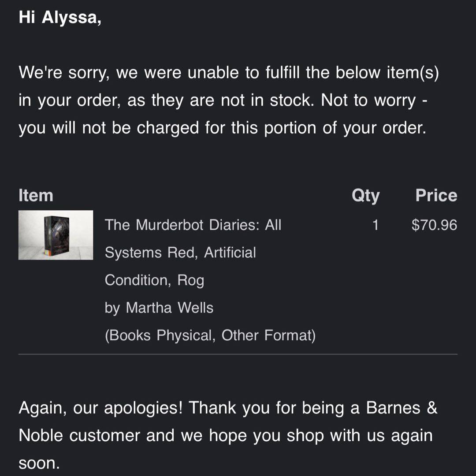Click the Murderbot Diaries book title
This screenshot has width=476, height=476.
[193, 225]
